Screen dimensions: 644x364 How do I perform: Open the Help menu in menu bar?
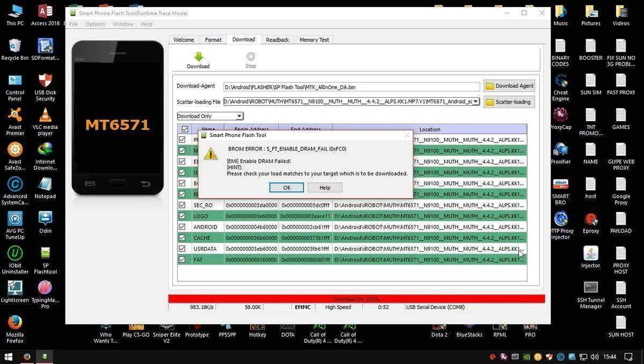(x=147, y=24)
